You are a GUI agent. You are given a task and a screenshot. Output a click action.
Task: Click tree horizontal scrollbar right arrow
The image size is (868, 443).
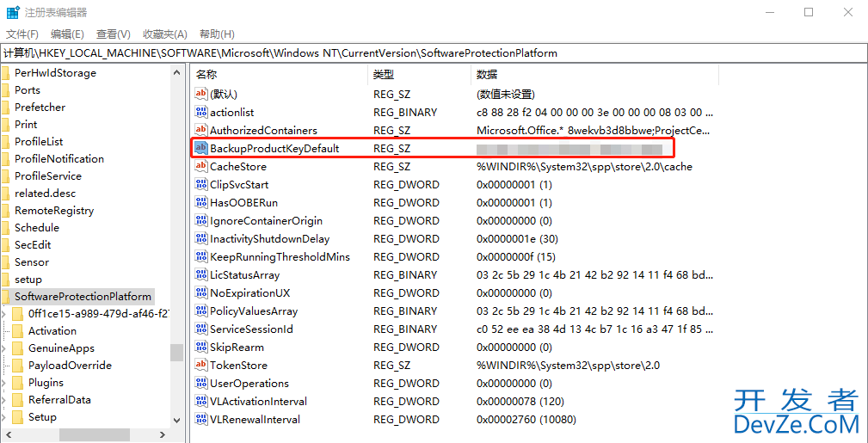pos(163,434)
